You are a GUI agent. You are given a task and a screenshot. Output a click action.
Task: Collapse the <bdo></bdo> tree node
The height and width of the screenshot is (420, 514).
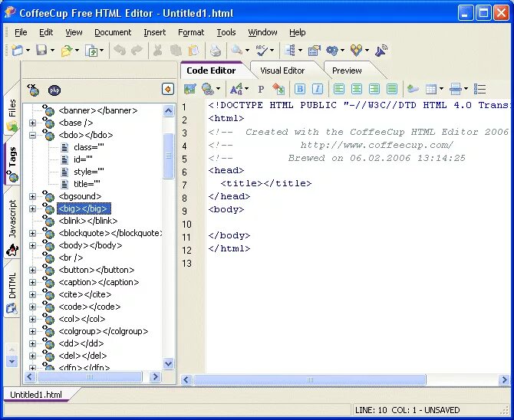coord(32,135)
